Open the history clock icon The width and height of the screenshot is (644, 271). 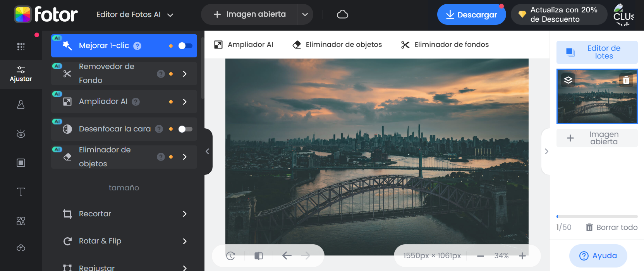tap(230, 256)
